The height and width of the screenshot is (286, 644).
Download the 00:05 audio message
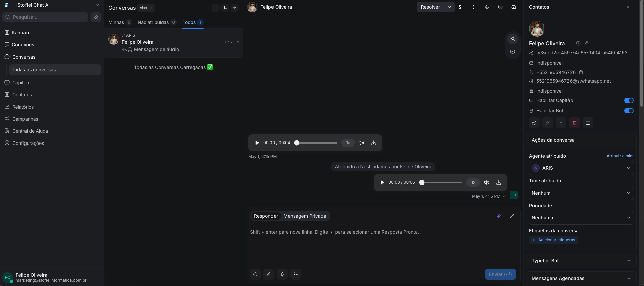click(499, 182)
